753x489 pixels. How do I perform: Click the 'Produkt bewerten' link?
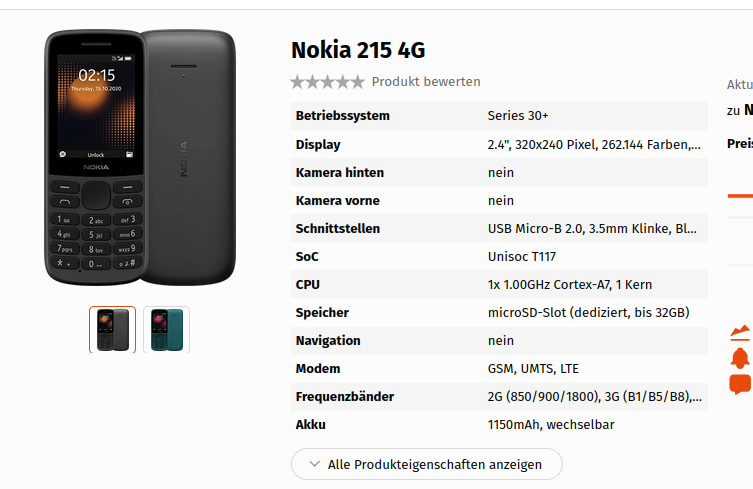coord(426,82)
